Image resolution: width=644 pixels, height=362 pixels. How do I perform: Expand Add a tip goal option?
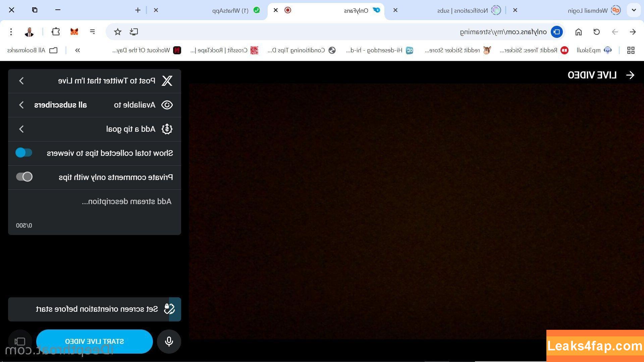tap(21, 129)
